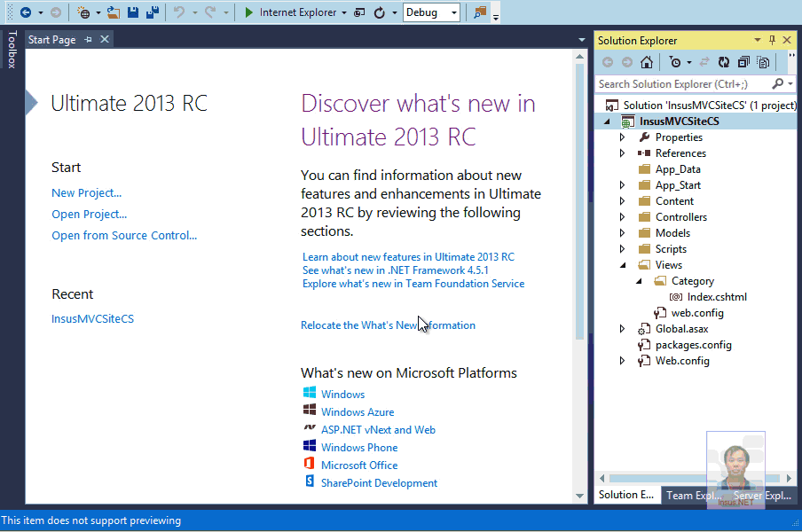Click the New Project globe icon
Screen dimensions: 802x532
coord(83,12)
